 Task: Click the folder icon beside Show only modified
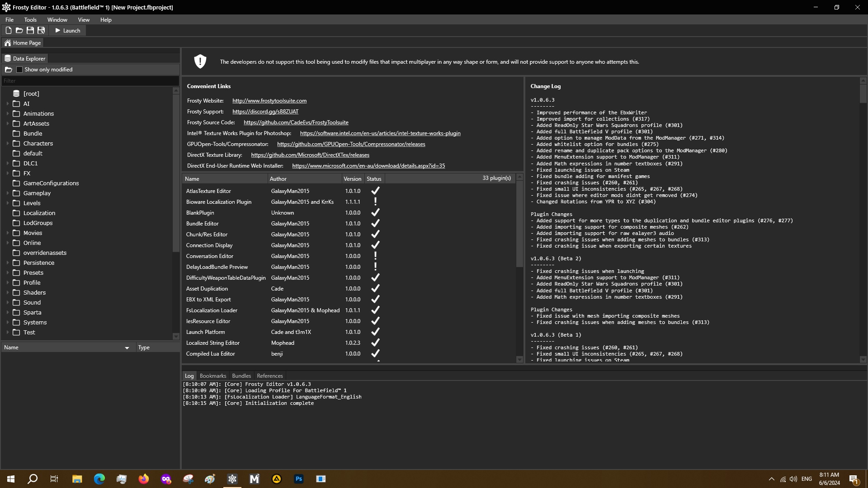pyautogui.click(x=9, y=70)
